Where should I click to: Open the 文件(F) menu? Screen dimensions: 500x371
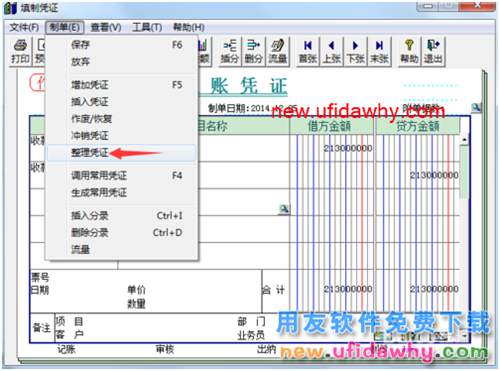(24, 27)
